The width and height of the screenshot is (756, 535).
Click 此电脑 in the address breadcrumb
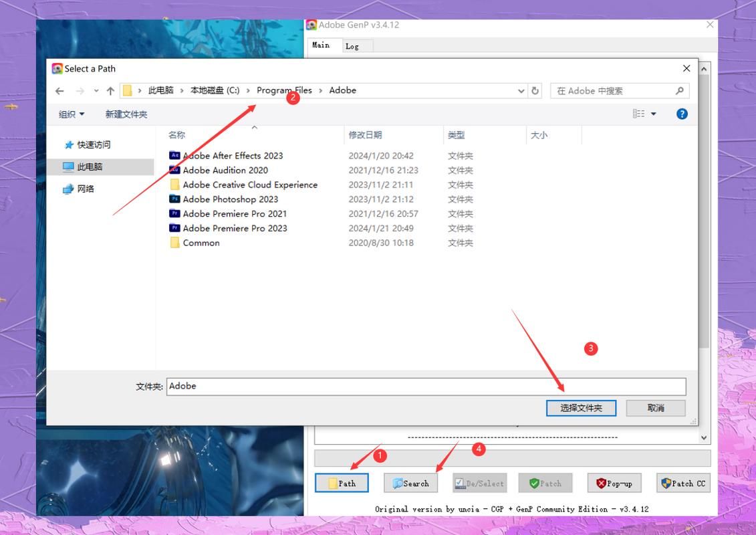click(160, 90)
